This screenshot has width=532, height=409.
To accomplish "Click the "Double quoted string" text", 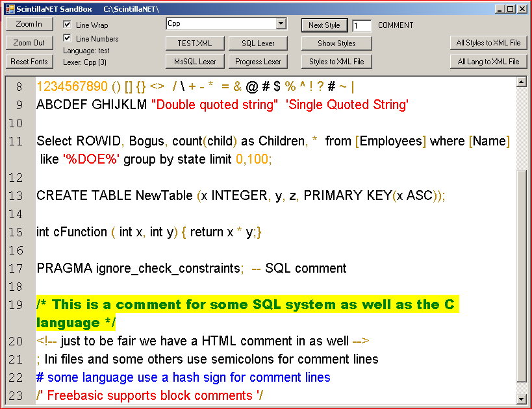I will 214,105.
